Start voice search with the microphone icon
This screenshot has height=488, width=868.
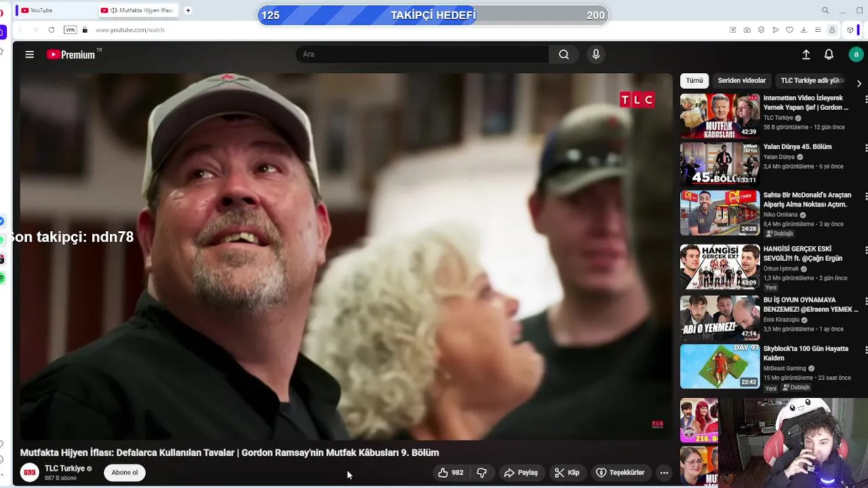(596, 54)
